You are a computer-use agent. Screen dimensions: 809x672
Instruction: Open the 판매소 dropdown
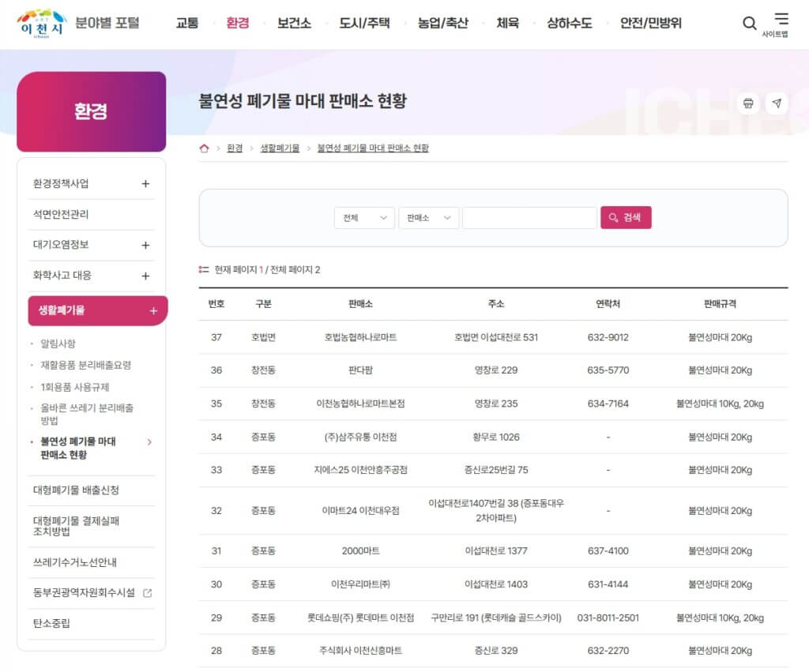click(428, 218)
